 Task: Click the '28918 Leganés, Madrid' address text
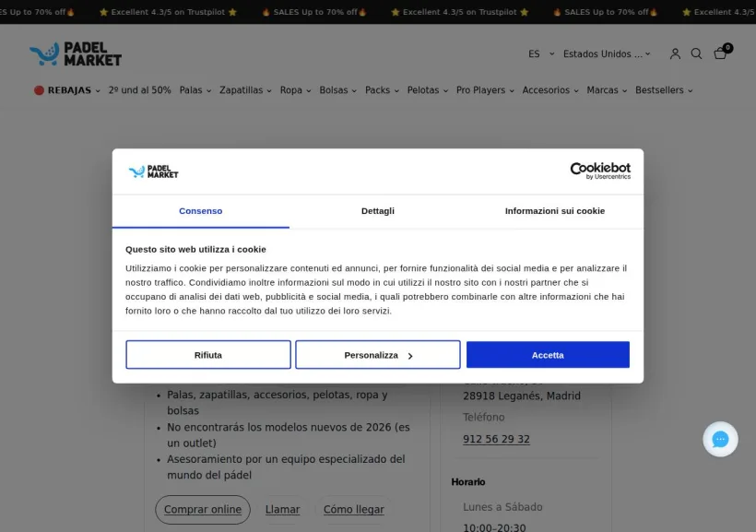(522, 396)
